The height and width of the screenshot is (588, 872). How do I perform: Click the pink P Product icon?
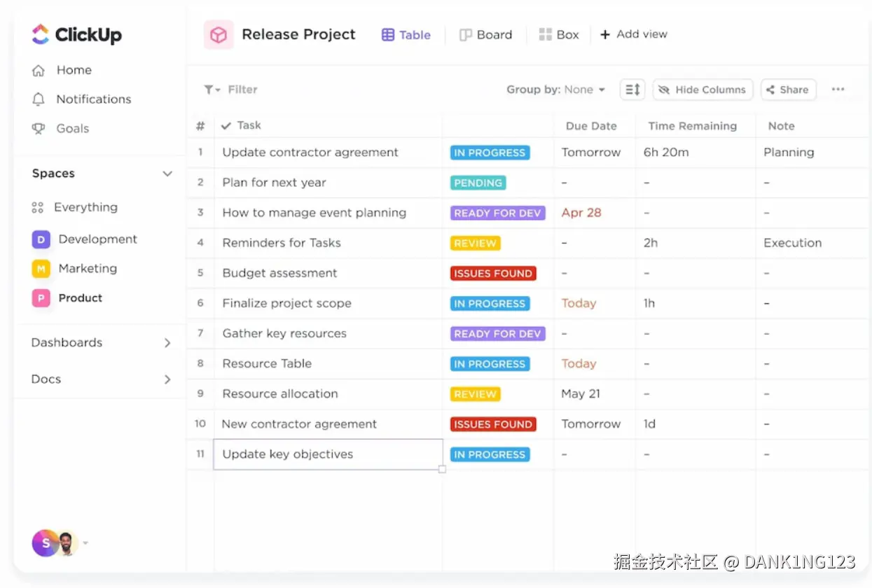[x=41, y=298]
